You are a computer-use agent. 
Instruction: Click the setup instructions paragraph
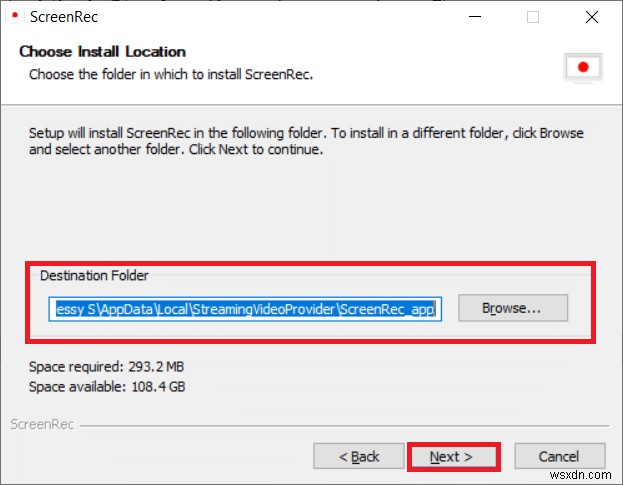[x=306, y=141]
